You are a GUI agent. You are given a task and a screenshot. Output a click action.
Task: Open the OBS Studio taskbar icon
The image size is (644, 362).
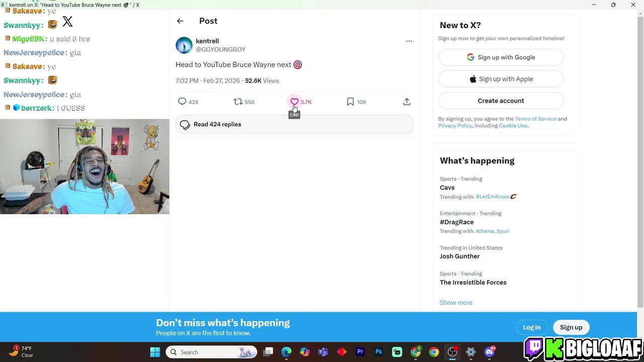(x=452, y=352)
